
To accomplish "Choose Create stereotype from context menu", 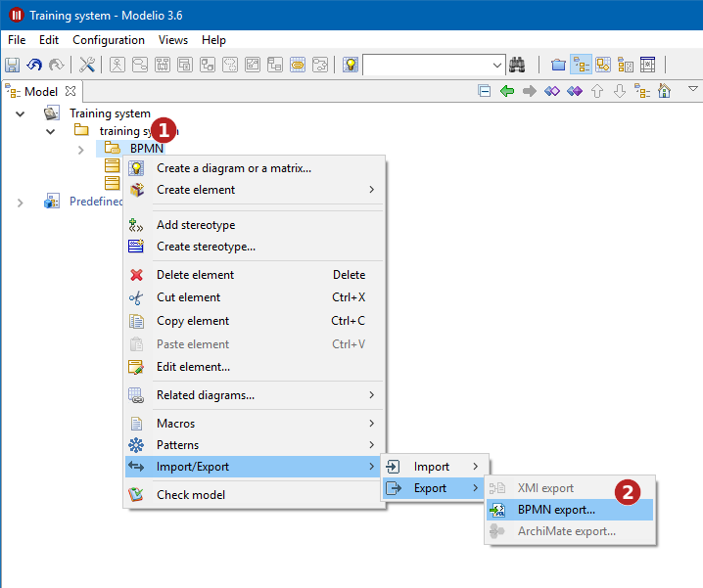I will pyautogui.click(x=255, y=246).
